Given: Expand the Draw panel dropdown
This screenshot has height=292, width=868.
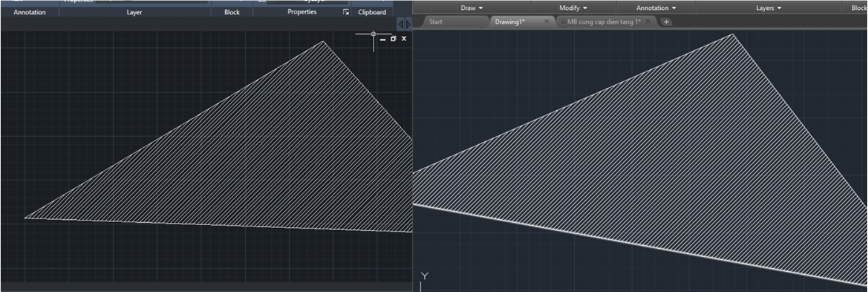Looking at the screenshot, I should click(x=472, y=8).
